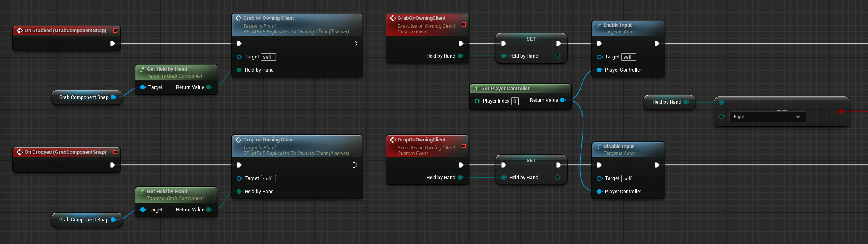The height and width of the screenshot is (244, 868).
Task: Click Get Player Controller node title
Action: point(505,89)
